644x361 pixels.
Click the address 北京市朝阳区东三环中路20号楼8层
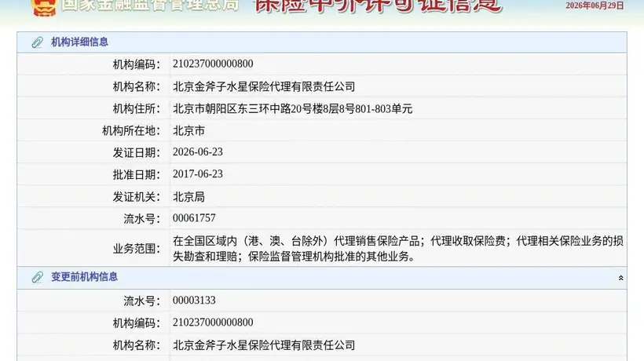tap(292, 109)
